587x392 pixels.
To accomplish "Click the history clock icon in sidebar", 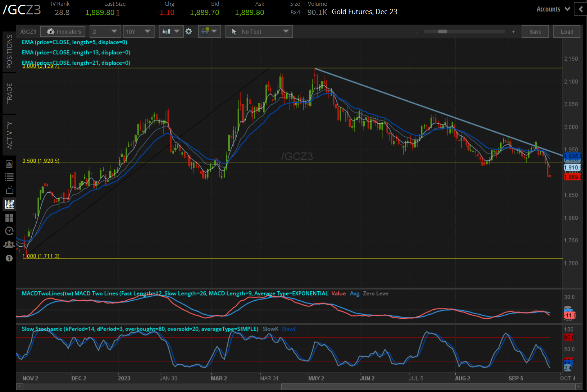I will point(9,231).
